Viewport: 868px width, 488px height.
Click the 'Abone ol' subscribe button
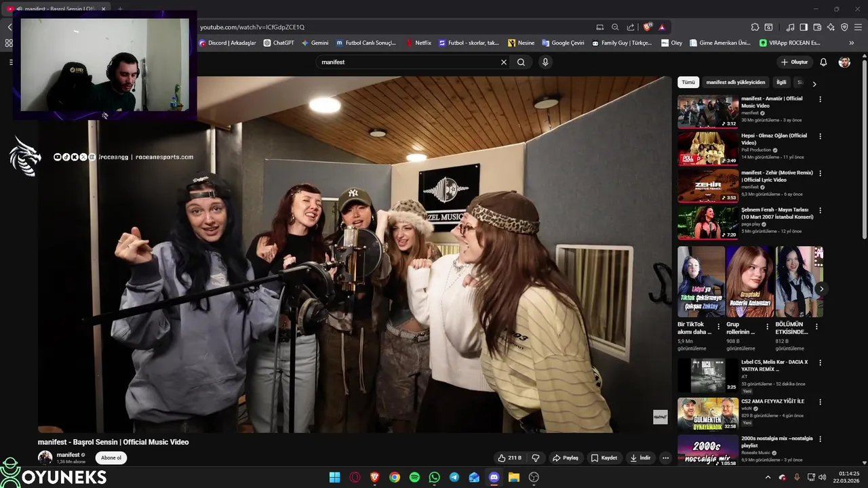point(111,457)
